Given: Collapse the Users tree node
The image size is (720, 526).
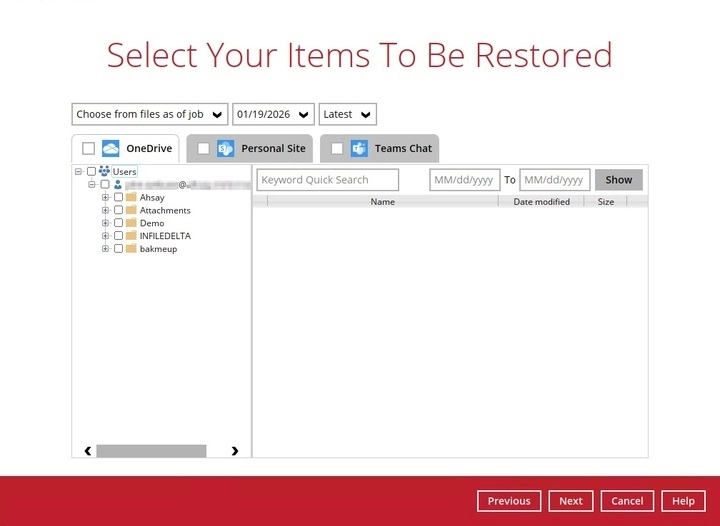Looking at the screenshot, I should (x=79, y=171).
